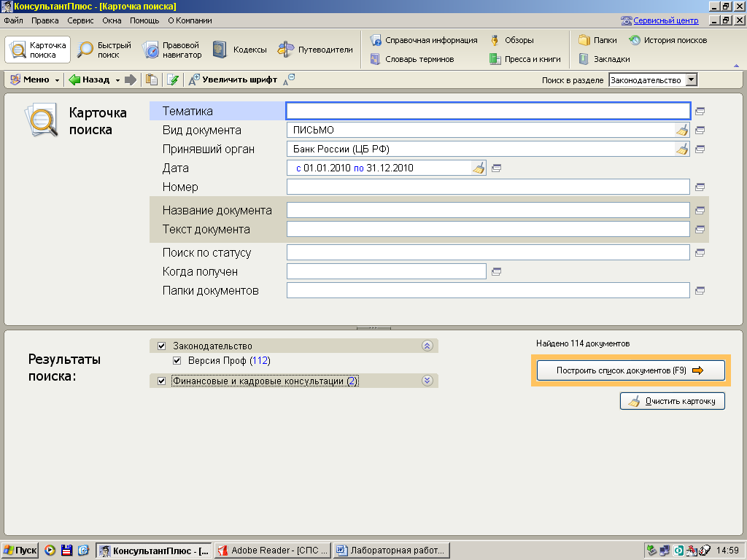The image size is (747, 560).
Task: Open Словарь терминов
Action: click(412, 59)
